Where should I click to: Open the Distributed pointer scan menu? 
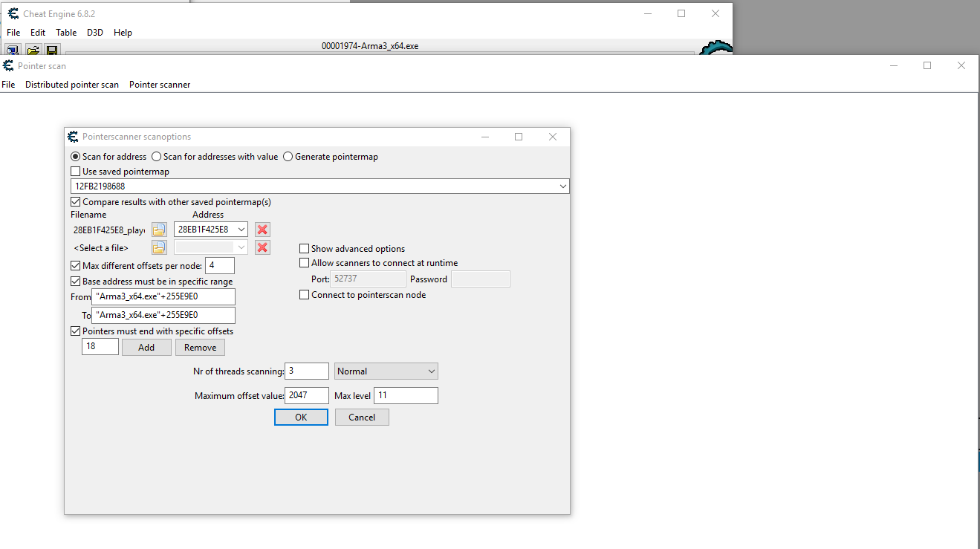pyautogui.click(x=72, y=85)
